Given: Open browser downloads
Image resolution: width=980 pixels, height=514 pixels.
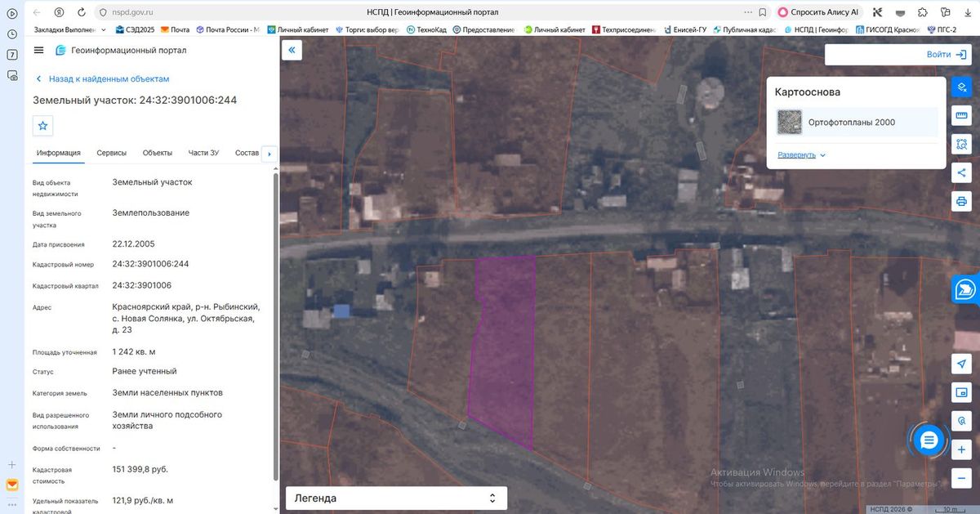Looking at the screenshot, I should [x=966, y=12].
